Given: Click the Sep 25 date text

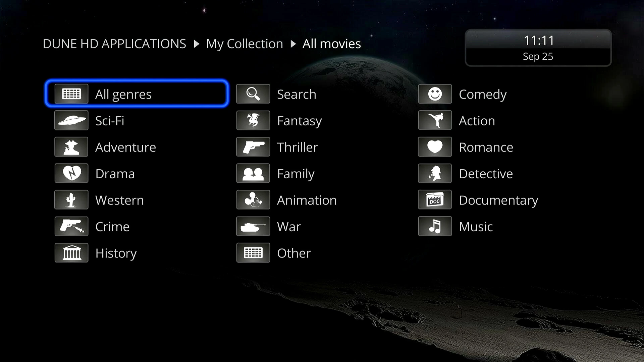Looking at the screenshot, I should [x=538, y=57].
